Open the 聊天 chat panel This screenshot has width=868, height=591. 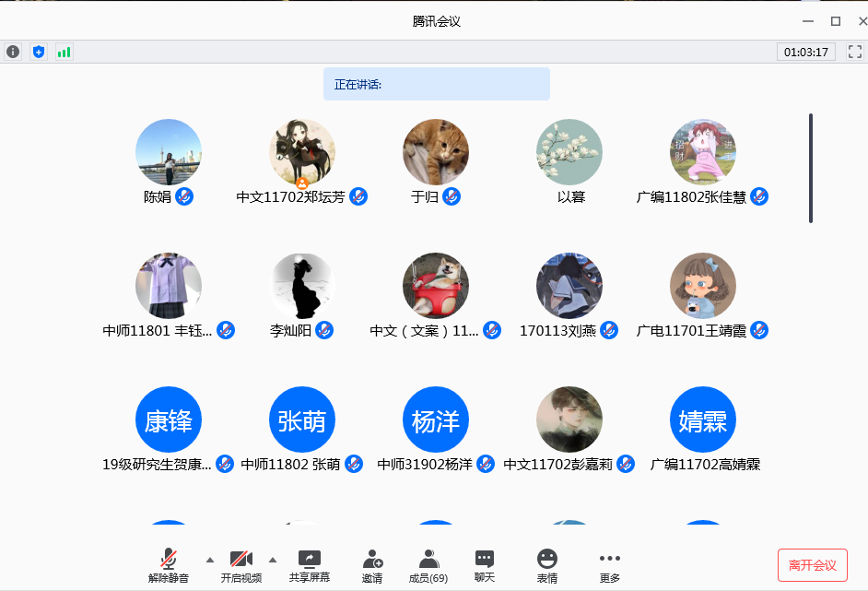pyautogui.click(x=485, y=565)
